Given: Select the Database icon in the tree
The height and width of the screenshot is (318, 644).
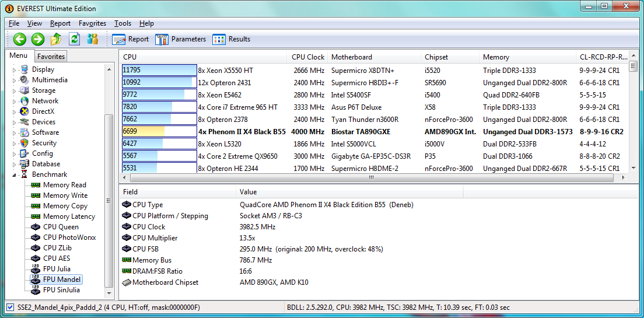Looking at the screenshot, I should click(x=24, y=164).
